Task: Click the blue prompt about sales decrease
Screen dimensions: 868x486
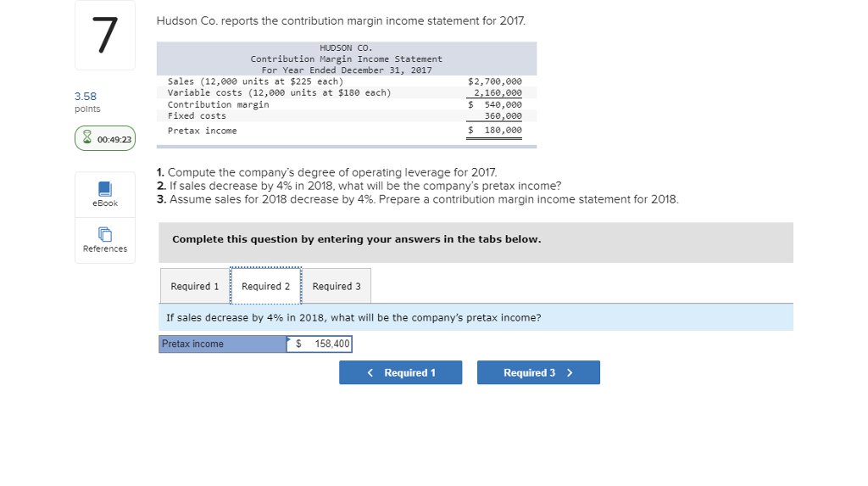Action: click(x=476, y=317)
